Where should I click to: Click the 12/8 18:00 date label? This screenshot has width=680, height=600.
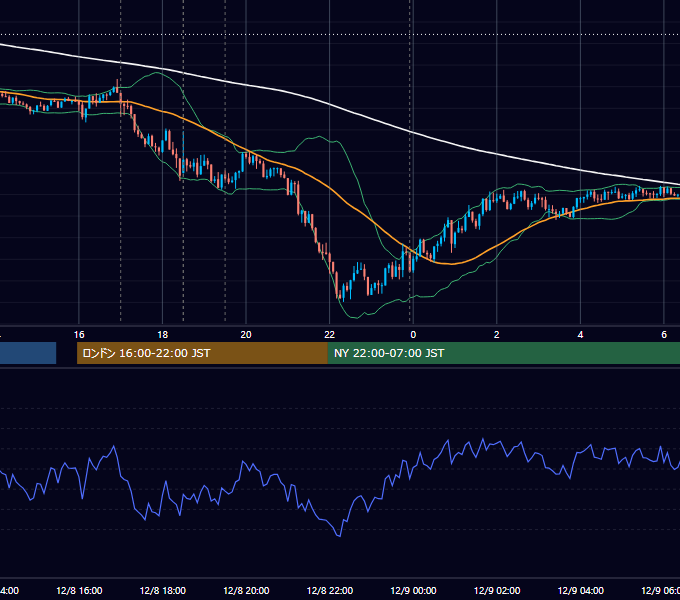[163, 591]
